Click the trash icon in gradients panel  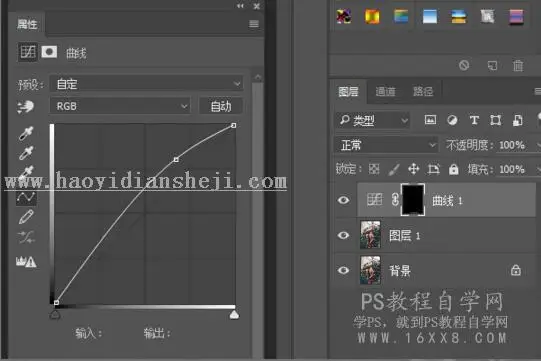(518, 65)
